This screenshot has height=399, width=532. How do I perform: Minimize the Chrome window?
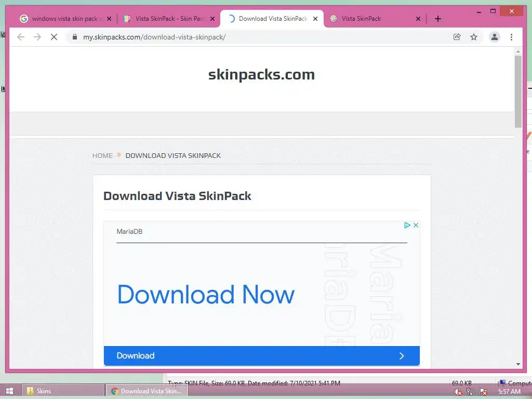click(478, 11)
